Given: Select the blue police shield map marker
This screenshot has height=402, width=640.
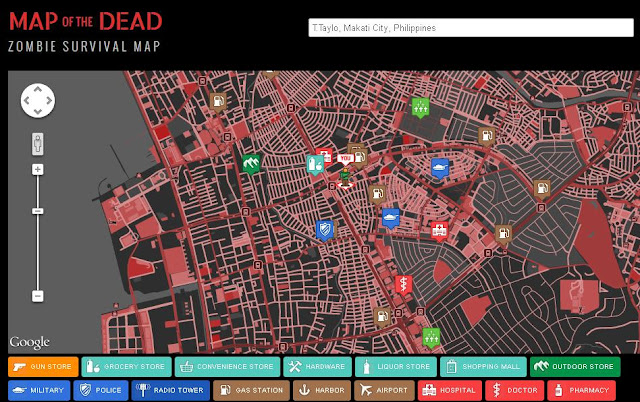Looking at the screenshot, I should click(325, 230).
